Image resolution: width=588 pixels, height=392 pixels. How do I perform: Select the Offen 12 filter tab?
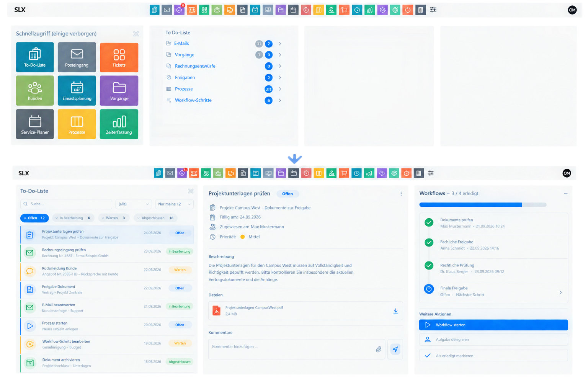(x=34, y=218)
